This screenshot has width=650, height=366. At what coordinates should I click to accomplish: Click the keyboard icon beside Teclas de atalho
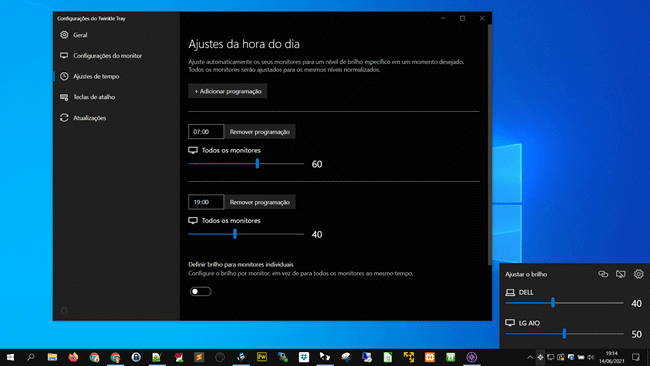pyautogui.click(x=64, y=97)
